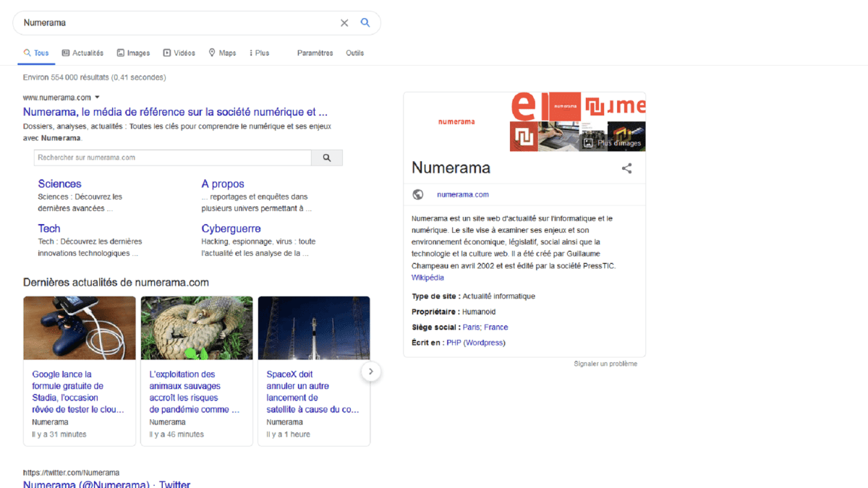Open the Sciences sitelink
Viewport: 868px width, 488px height.
(x=59, y=184)
